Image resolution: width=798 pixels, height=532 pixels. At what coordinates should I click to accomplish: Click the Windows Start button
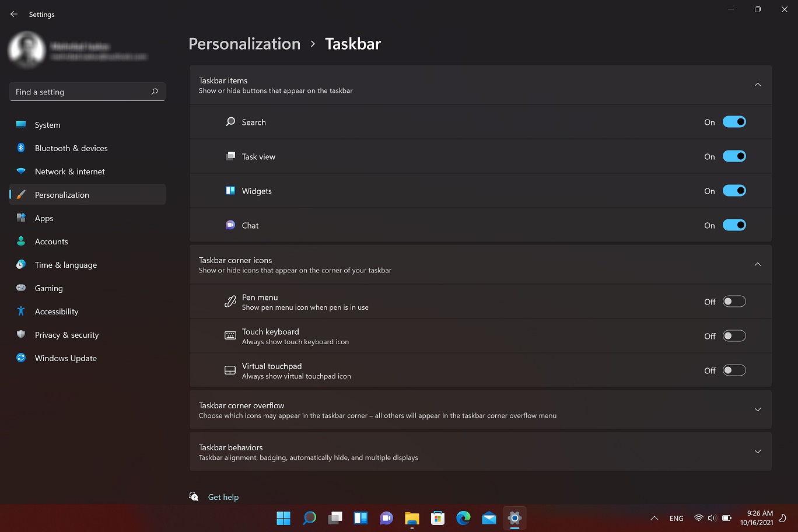tap(283, 518)
